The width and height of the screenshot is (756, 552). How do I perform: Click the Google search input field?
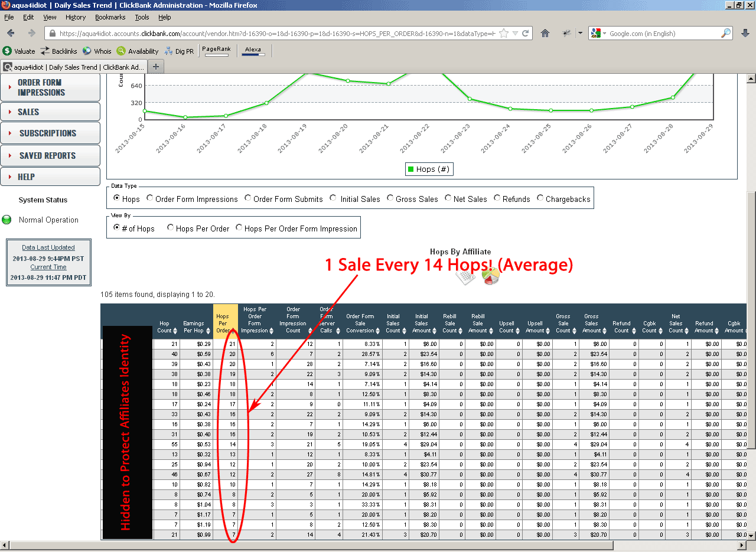[x=663, y=34]
